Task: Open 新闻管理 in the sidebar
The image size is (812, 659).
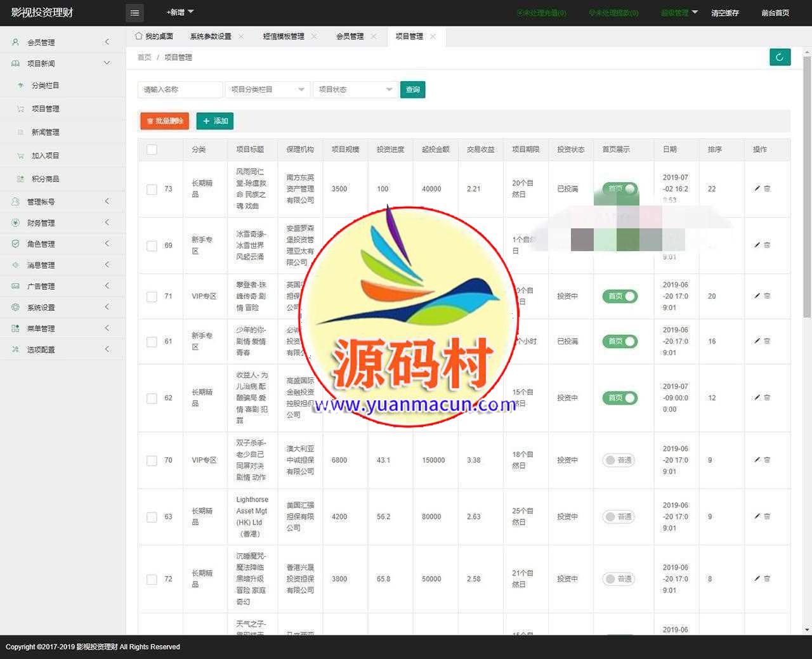Action: pyautogui.click(x=46, y=132)
